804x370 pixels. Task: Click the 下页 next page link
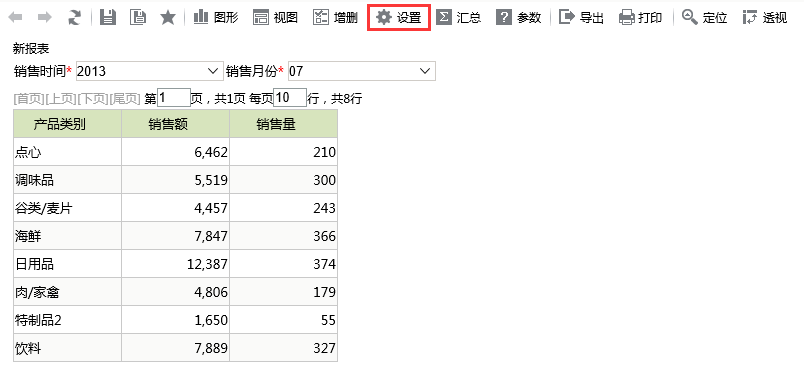[92, 99]
